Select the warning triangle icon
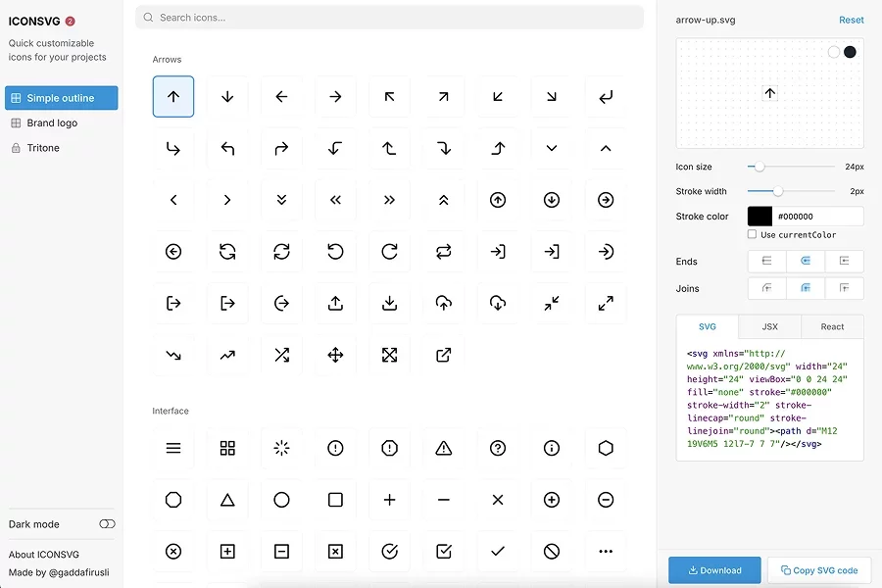This screenshot has height=588, width=882. 443,448
